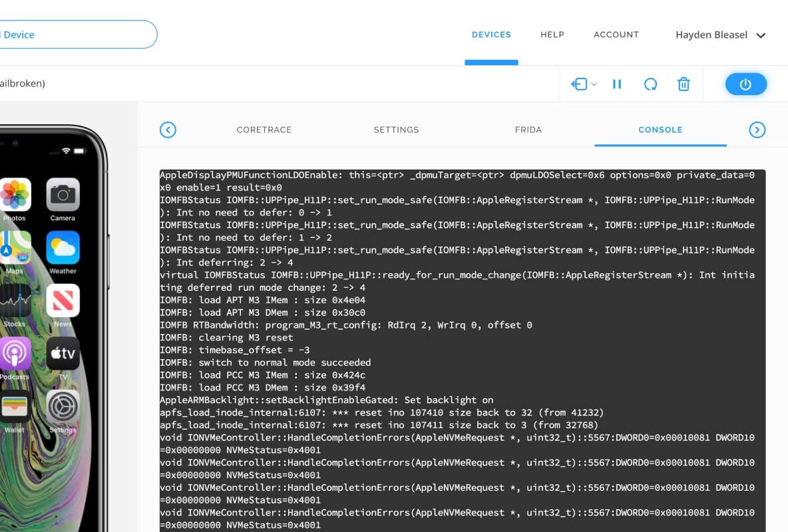Screen dimensions: 788x532
Task: Open the Apple TV app on the phone
Action: pos(63,353)
